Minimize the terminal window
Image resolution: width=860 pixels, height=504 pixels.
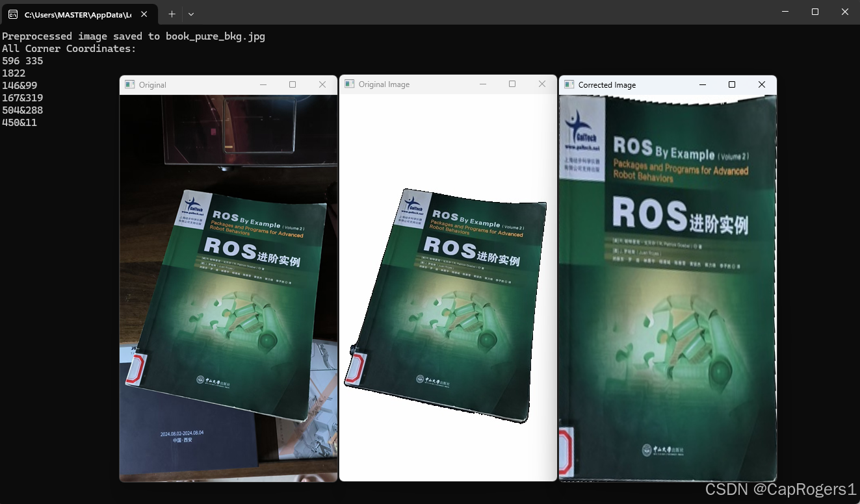785,12
